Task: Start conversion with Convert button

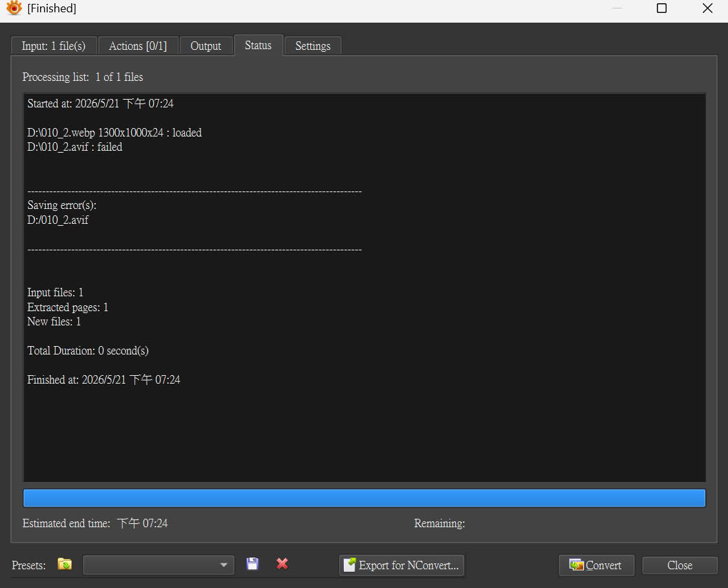Action: (x=596, y=565)
